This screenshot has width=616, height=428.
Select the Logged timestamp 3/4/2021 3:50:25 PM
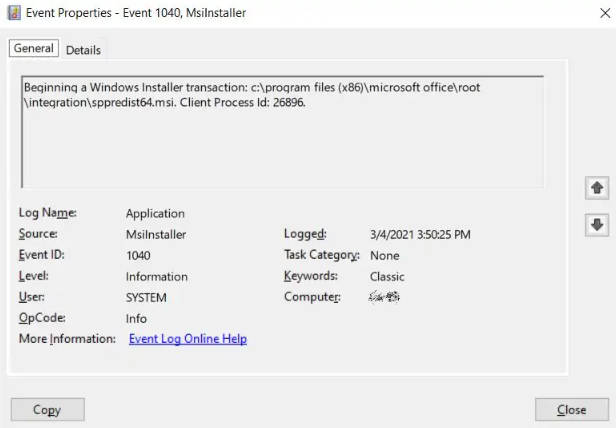point(420,235)
